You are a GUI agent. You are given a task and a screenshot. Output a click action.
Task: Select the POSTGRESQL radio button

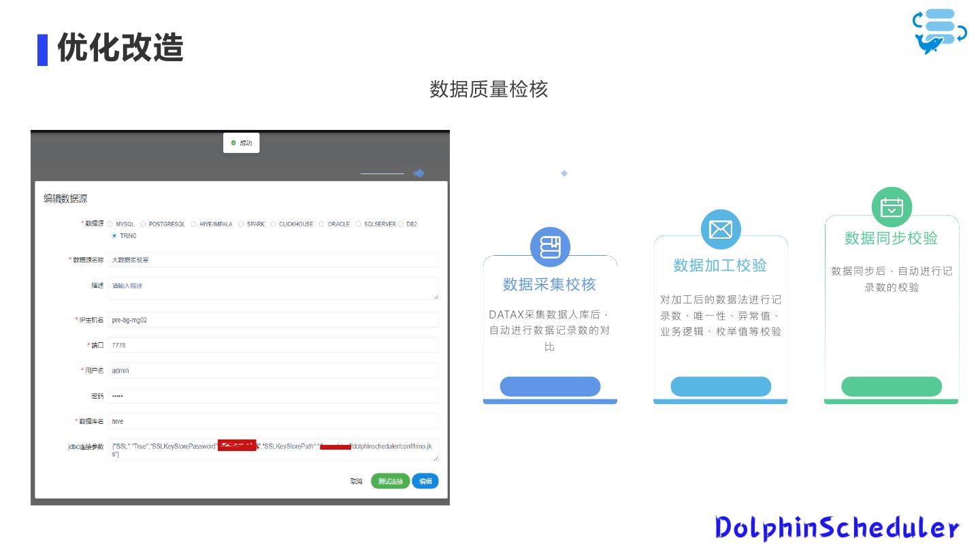144,224
